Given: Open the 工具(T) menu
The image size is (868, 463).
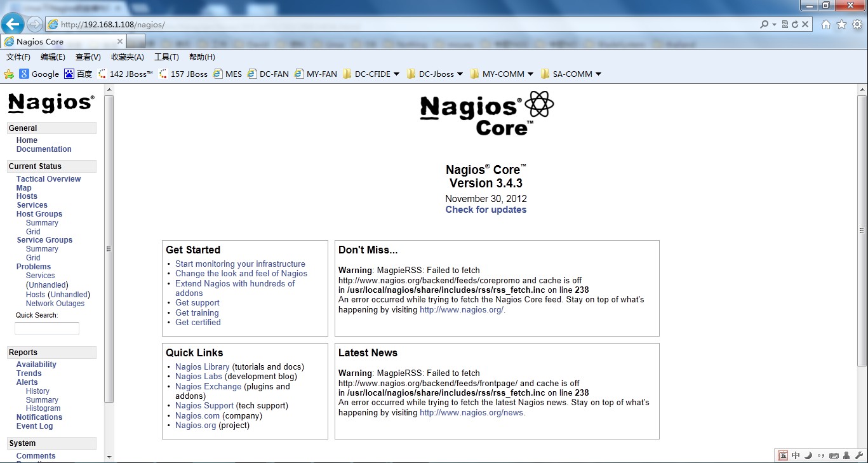Looking at the screenshot, I should [x=166, y=57].
